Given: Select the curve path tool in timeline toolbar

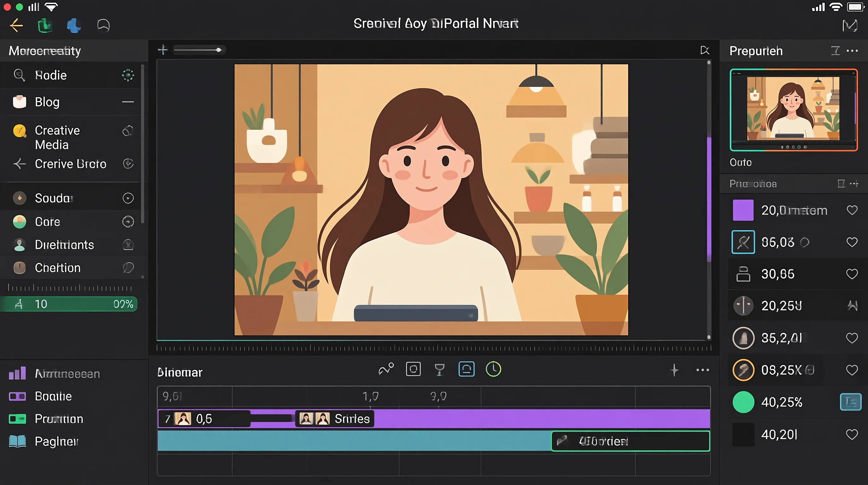Looking at the screenshot, I should (x=386, y=369).
